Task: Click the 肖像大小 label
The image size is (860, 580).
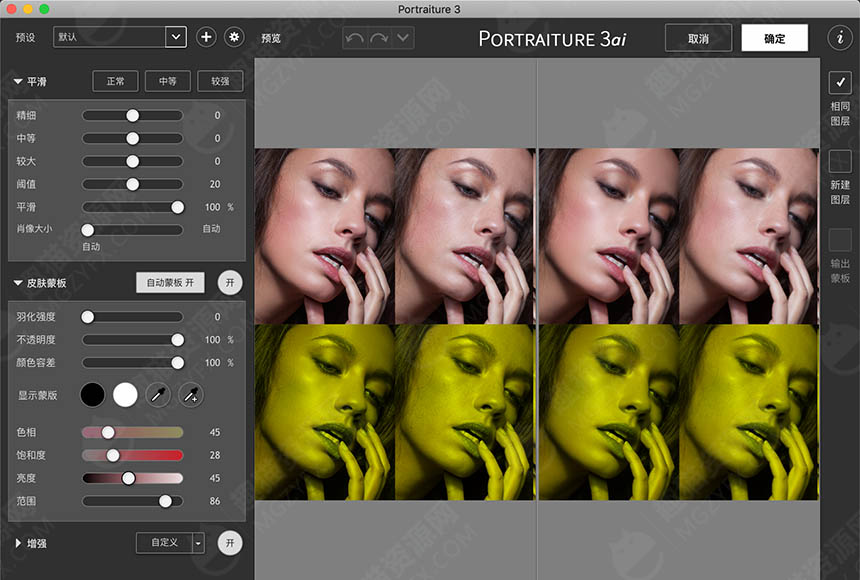Action: point(34,228)
